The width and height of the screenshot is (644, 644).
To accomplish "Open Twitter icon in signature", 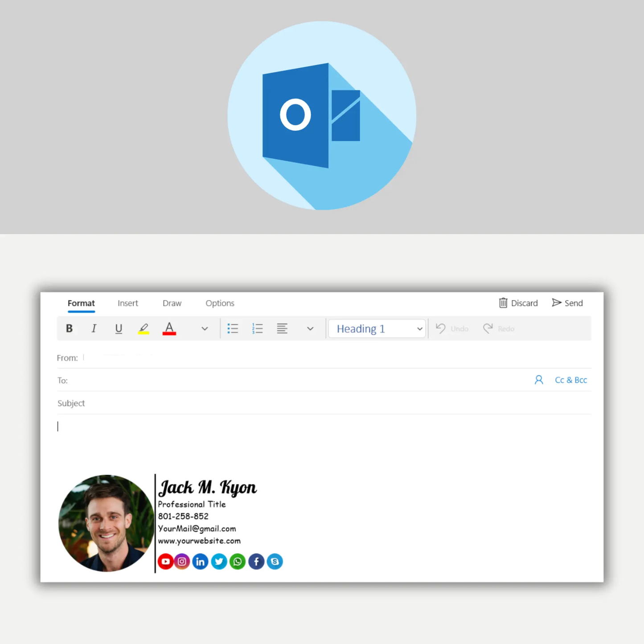I will 219,562.
